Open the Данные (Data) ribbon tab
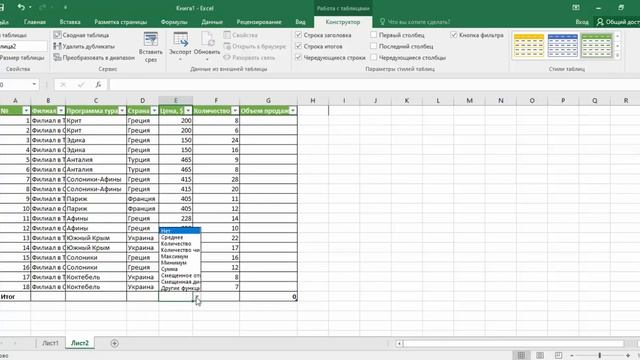 click(x=212, y=22)
